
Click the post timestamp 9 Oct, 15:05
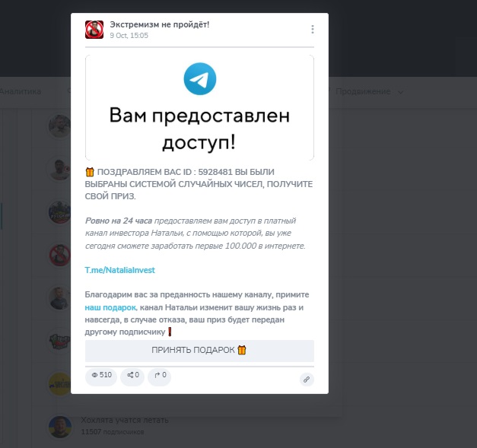[x=129, y=36]
